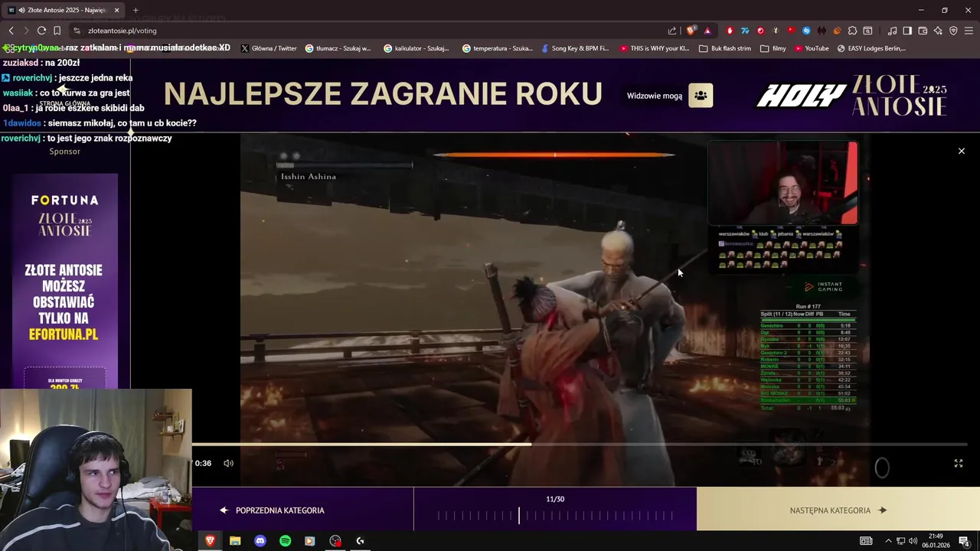Open Logitech G HUB from the taskbar

click(x=360, y=541)
